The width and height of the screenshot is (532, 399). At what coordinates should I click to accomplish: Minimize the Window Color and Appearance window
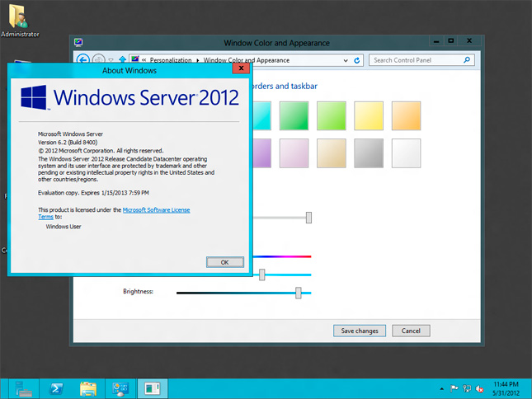(x=436, y=41)
